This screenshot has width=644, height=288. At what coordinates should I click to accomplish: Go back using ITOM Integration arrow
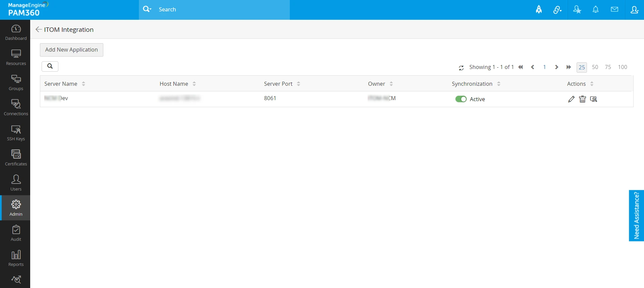[39, 29]
